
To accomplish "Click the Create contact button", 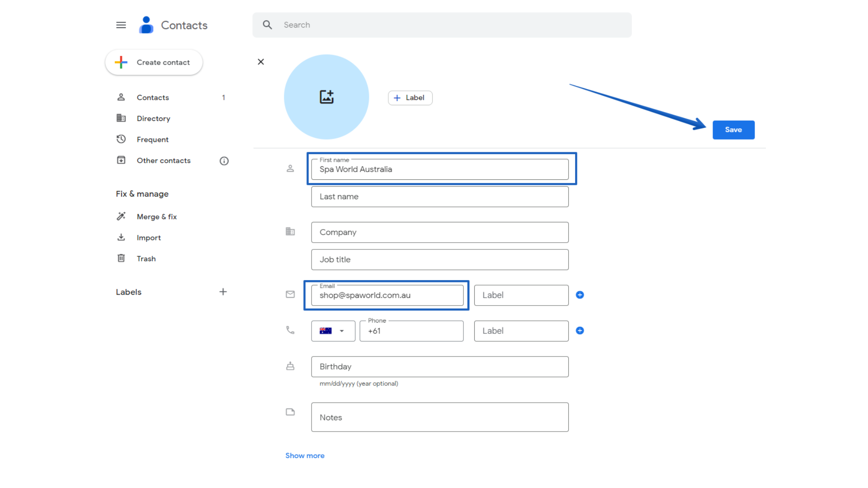I will 154,62.
